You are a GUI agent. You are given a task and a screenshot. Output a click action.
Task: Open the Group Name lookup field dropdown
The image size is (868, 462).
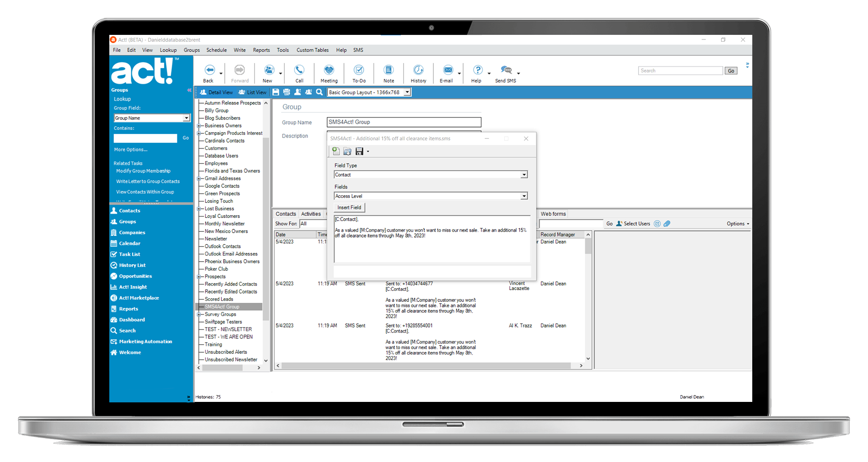[x=186, y=118]
